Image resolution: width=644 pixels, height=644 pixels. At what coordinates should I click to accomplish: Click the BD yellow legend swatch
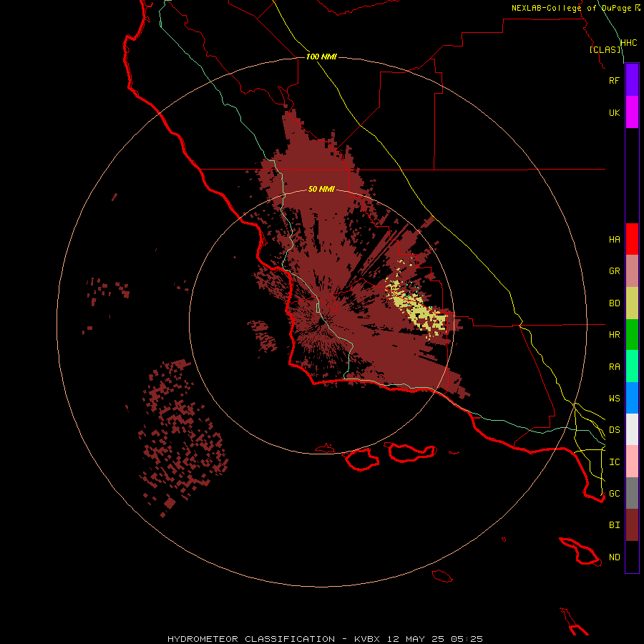632,303
